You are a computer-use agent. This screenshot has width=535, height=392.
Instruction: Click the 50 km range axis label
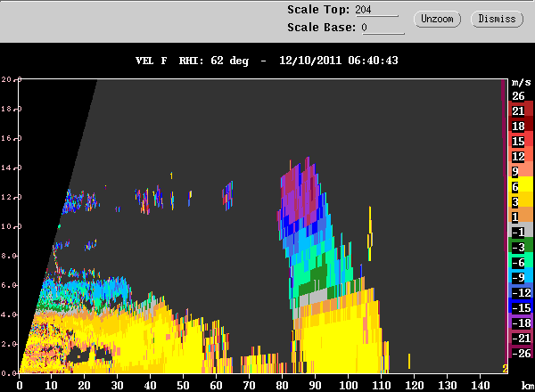coord(183,385)
